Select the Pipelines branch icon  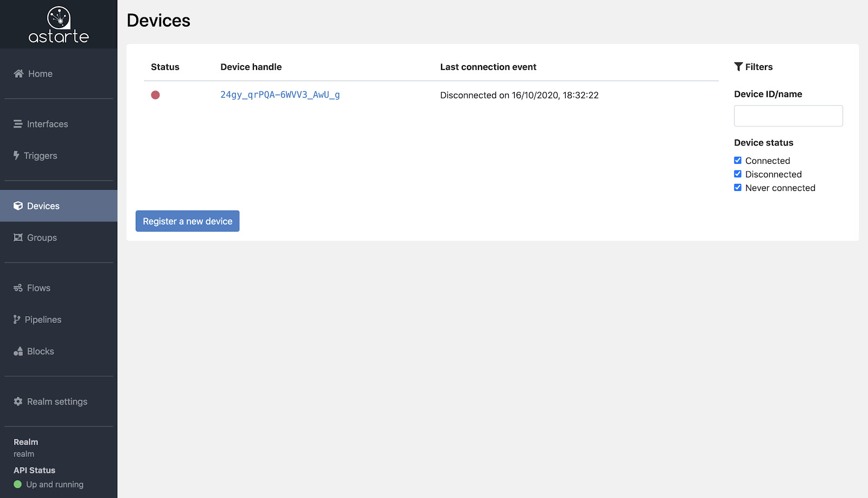(x=16, y=319)
